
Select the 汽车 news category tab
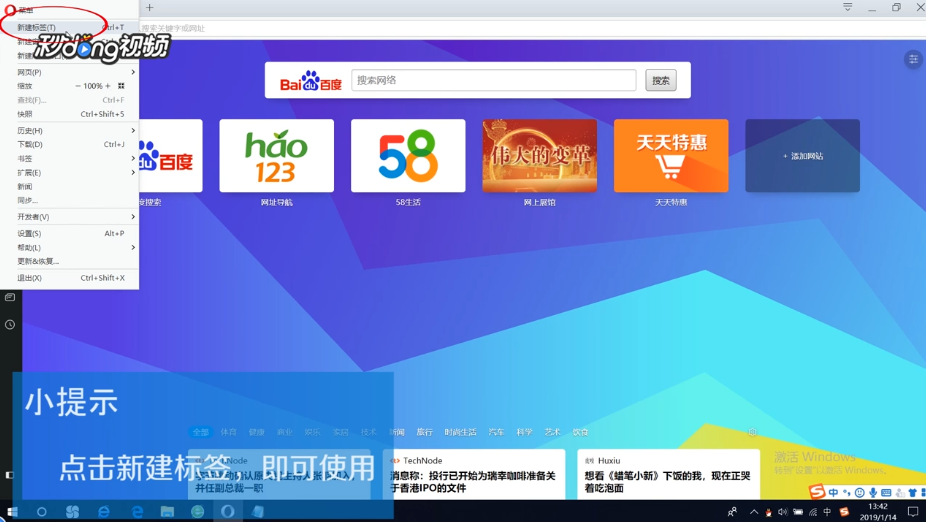(x=496, y=432)
